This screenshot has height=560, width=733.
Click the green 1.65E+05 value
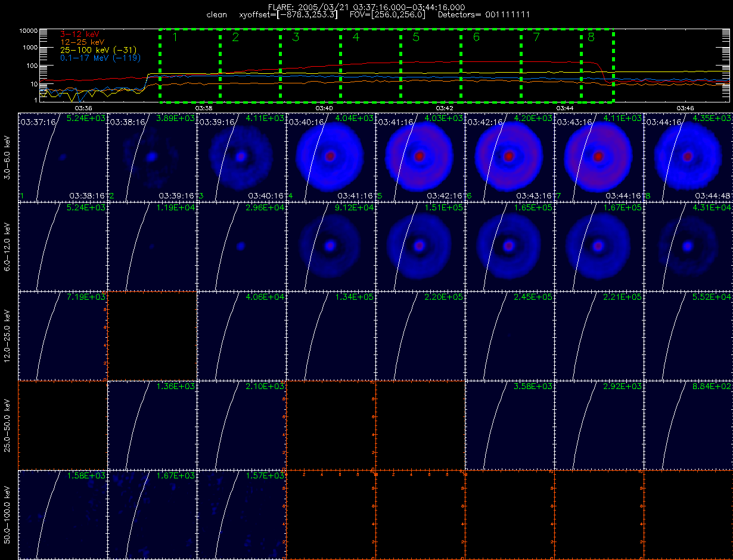coord(533,208)
